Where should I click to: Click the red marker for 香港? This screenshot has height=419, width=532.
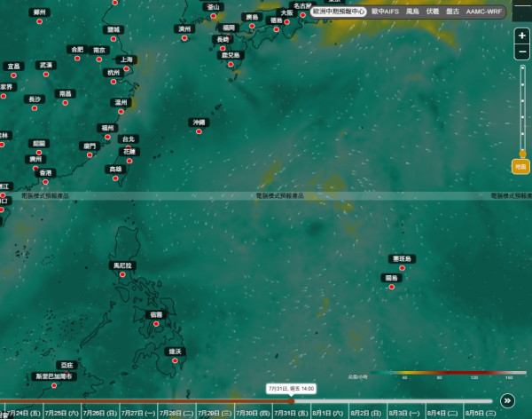[45, 182]
